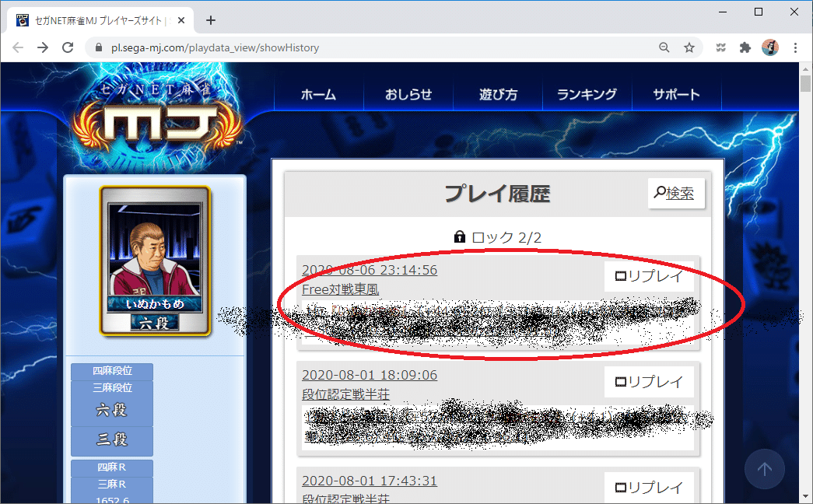Open the サポート menu item
Screen dimensions: 813x504
(677, 94)
